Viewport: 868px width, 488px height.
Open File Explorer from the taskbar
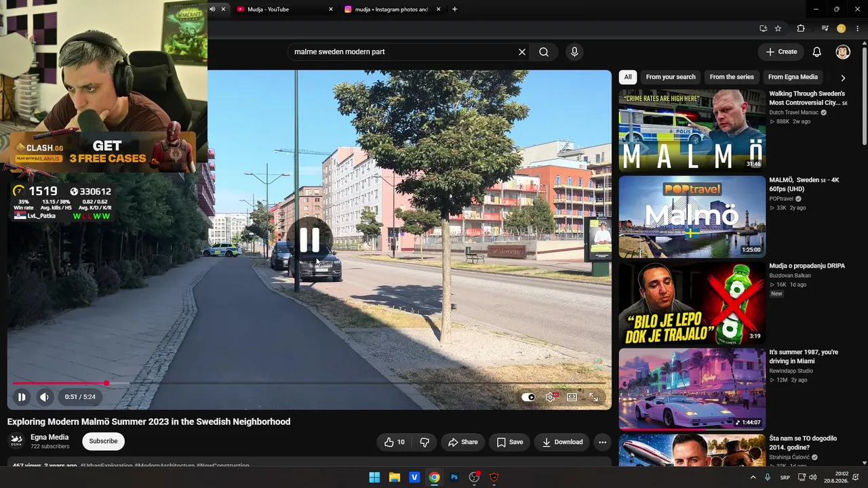click(395, 478)
